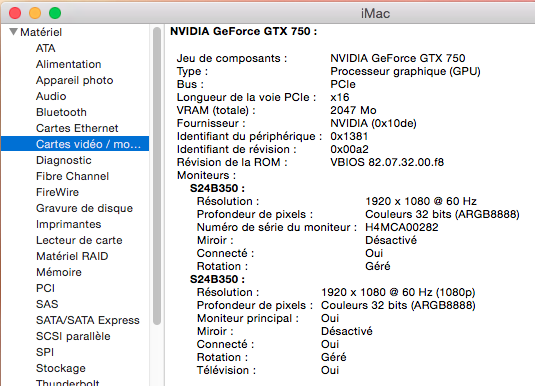This screenshot has height=386, width=535.
Task: Open the Gravure de disque entry
Action: pyautogui.click(x=84, y=208)
